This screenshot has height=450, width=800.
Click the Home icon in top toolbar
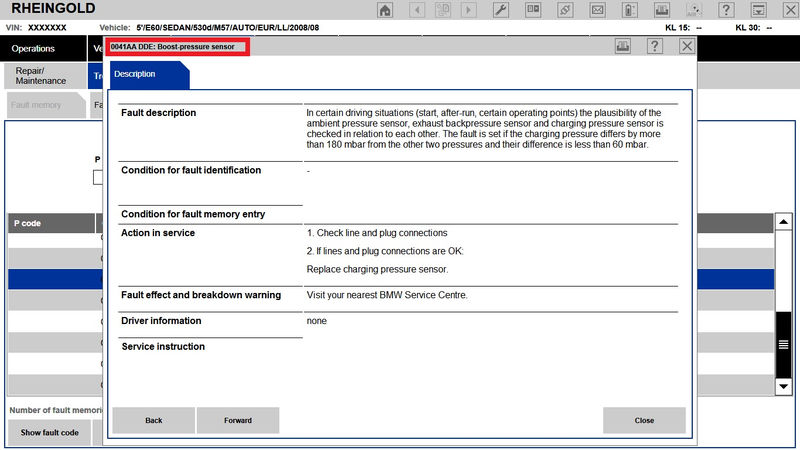[385, 10]
